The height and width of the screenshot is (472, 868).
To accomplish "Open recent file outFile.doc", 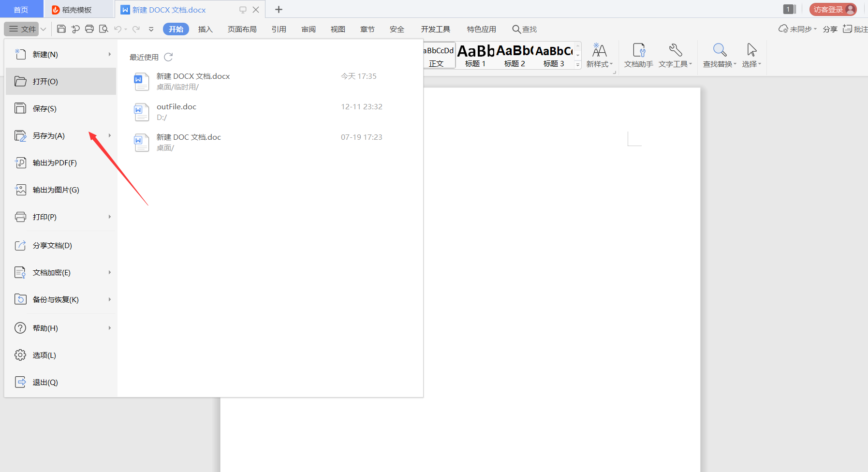I will (269, 112).
